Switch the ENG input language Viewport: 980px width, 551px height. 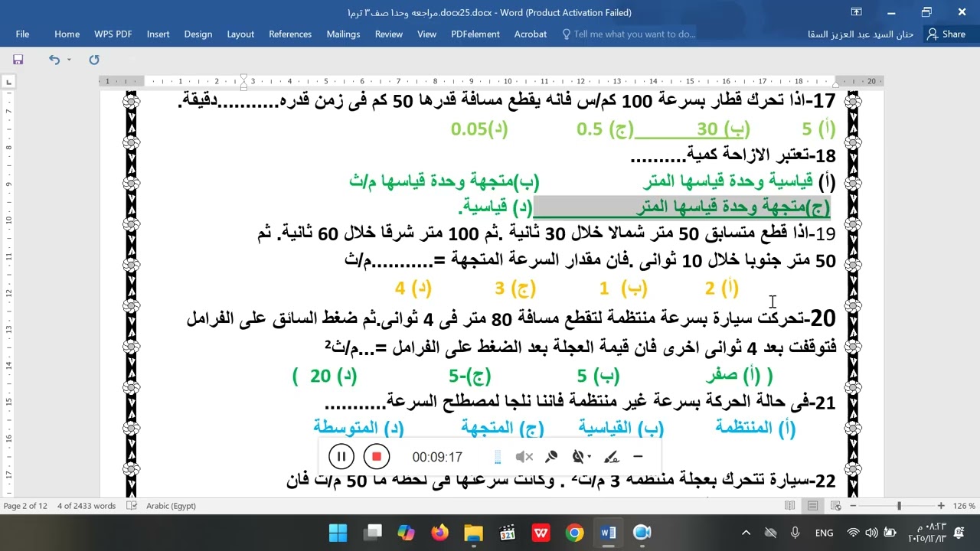[x=824, y=533]
